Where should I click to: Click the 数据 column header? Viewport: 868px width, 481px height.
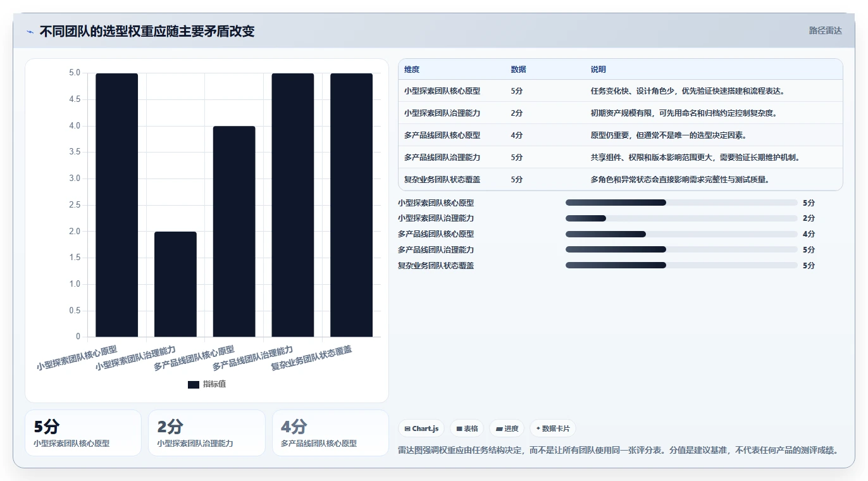[518, 69]
